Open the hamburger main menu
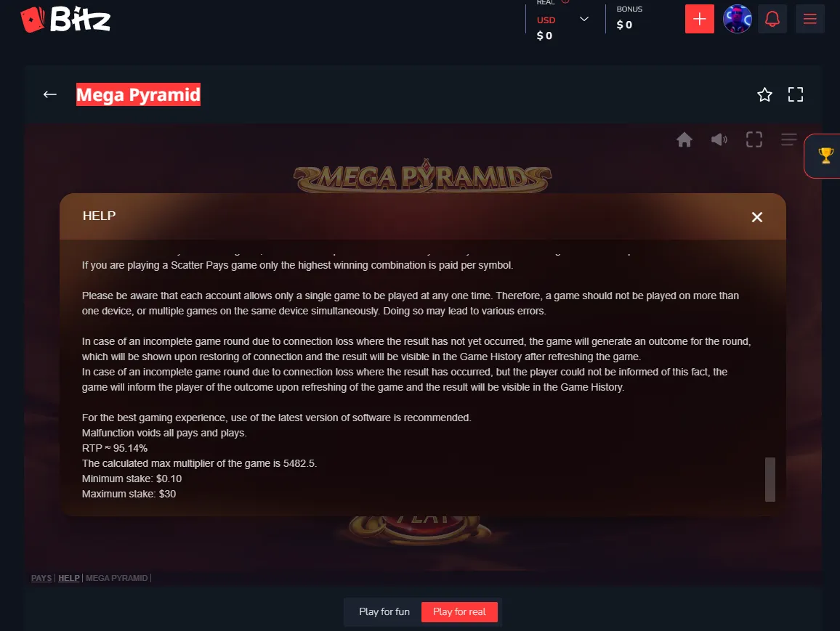The width and height of the screenshot is (840, 631). (809, 20)
